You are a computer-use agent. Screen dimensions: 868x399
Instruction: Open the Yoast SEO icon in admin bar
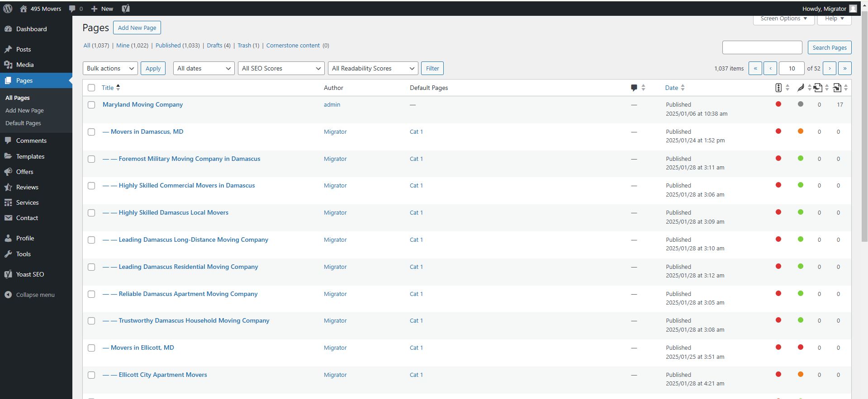(126, 9)
